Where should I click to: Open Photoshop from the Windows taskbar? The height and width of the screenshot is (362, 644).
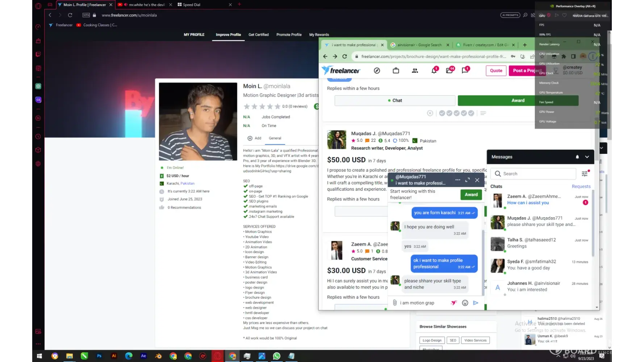[x=99, y=356]
